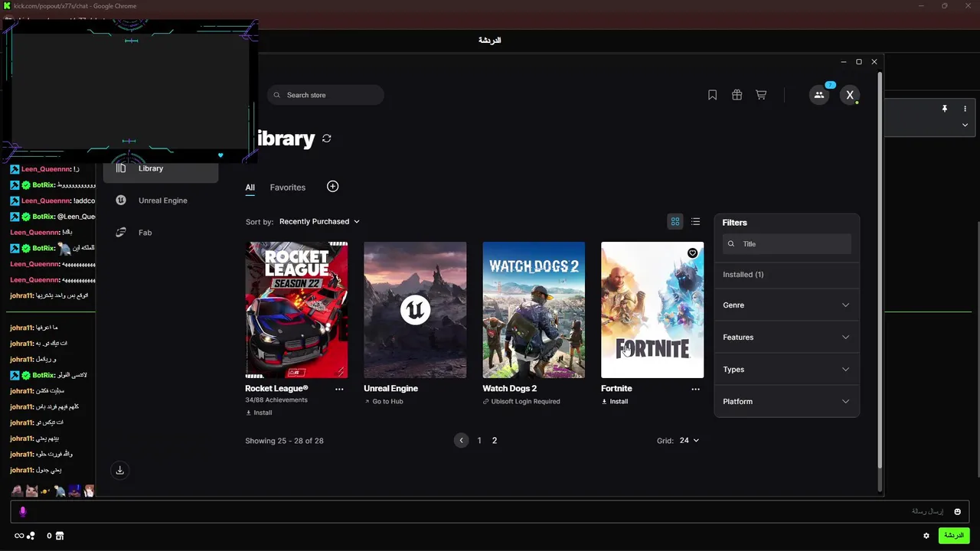Open the Rocket League cover thumbnail
The width and height of the screenshot is (980, 551).
[x=296, y=310]
